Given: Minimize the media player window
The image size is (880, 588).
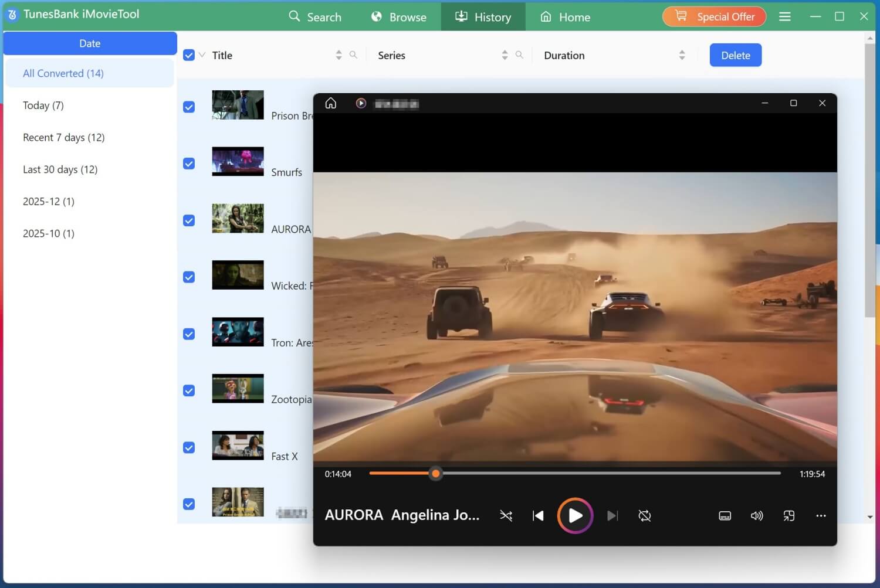Looking at the screenshot, I should click(x=765, y=103).
